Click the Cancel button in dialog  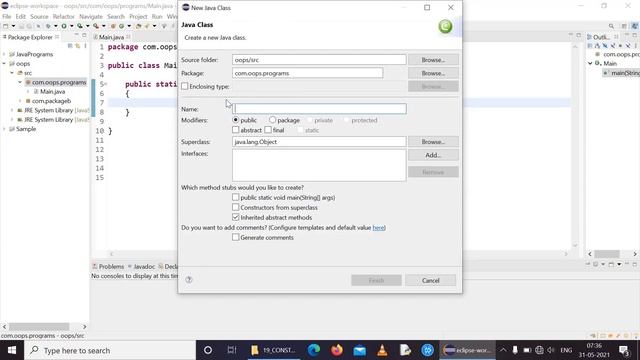(x=431, y=280)
